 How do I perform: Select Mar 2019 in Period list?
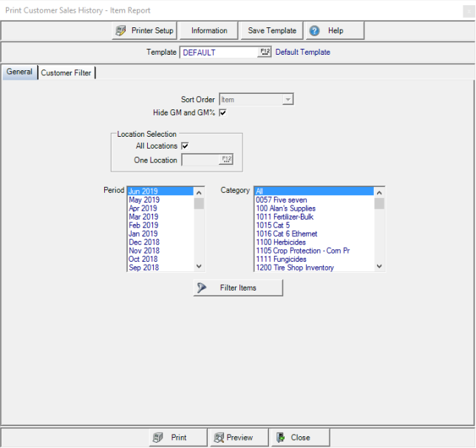[x=143, y=217]
